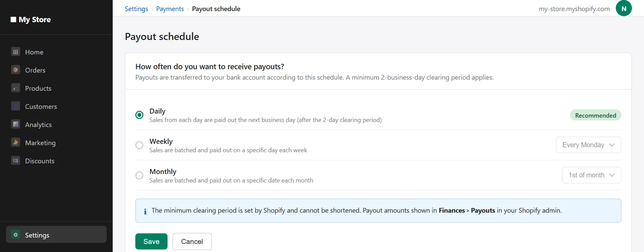Click the Marketing megaphone icon
The image size is (644, 252).
(15, 143)
